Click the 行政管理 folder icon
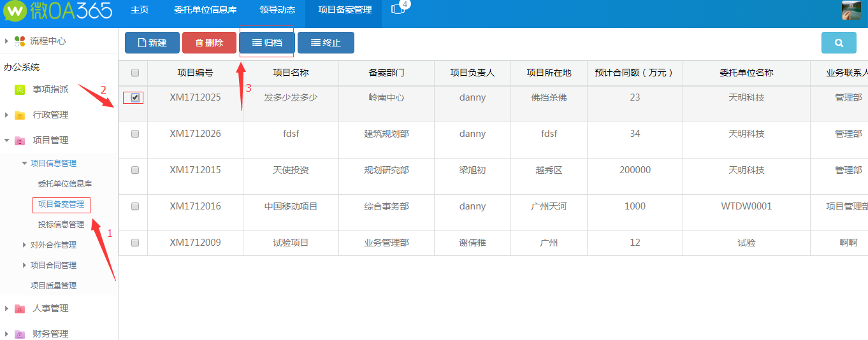Viewport: 868px width, 340px height. click(x=20, y=115)
